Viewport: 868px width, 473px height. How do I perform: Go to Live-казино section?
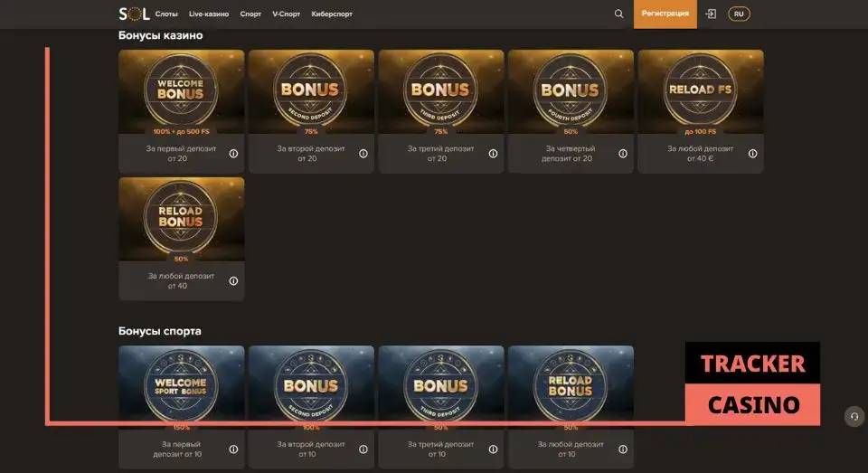pyautogui.click(x=209, y=14)
